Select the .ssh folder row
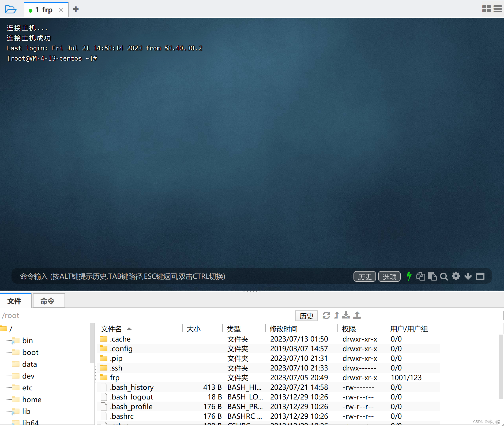This screenshot has height=426, width=504. tap(269, 368)
